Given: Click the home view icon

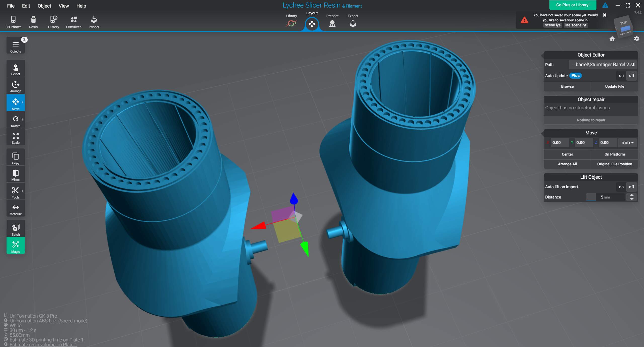Looking at the screenshot, I should (x=612, y=38).
